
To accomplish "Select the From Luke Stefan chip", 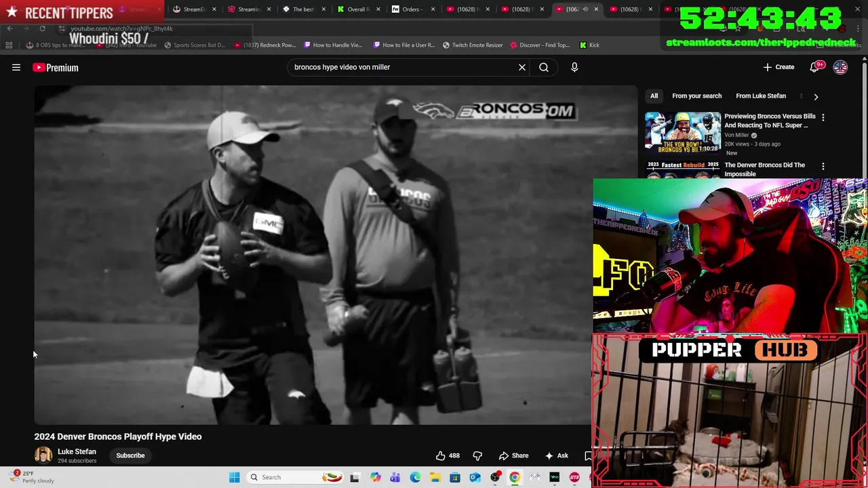I will tap(761, 96).
